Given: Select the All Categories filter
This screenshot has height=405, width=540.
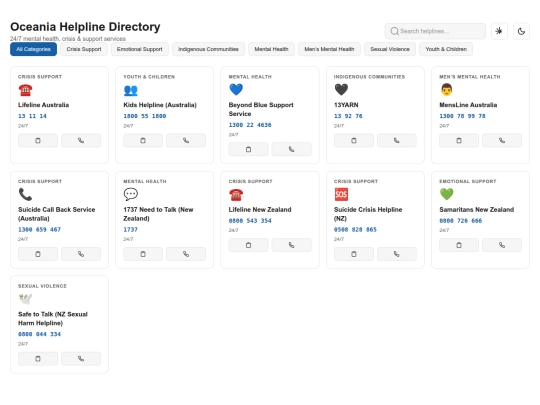Looking at the screenshot, I should click(x=33, y=49).
